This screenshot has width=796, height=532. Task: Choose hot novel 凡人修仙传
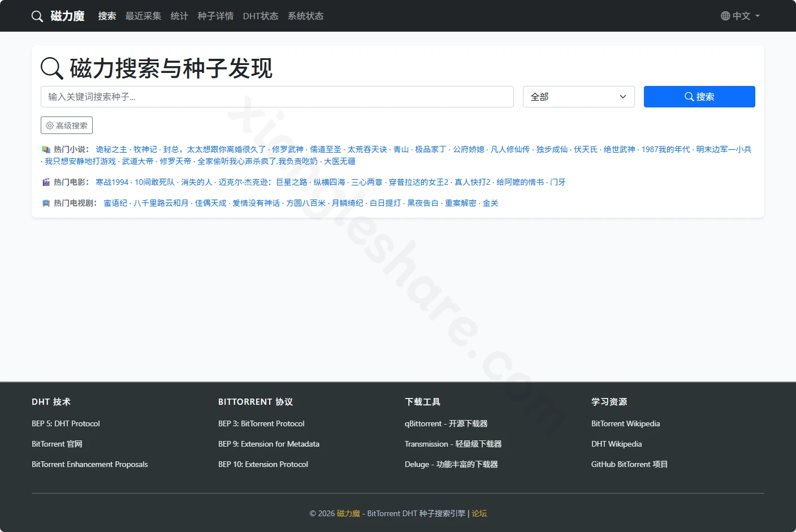(511, 149)
